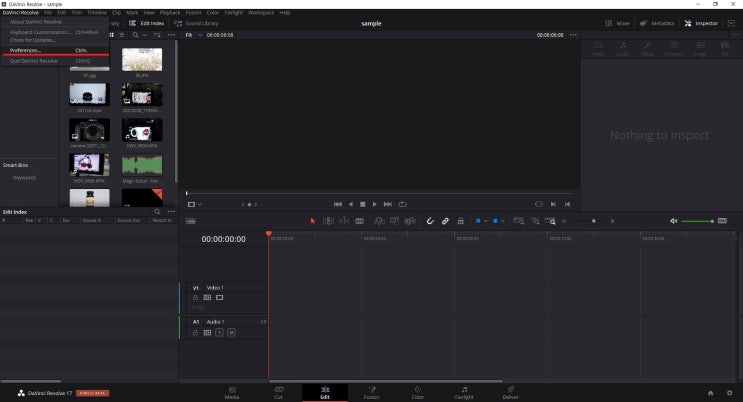This screenshot has width=743, height=402.
Task: Open the Edit Index panel
Action: coord(146,23)
